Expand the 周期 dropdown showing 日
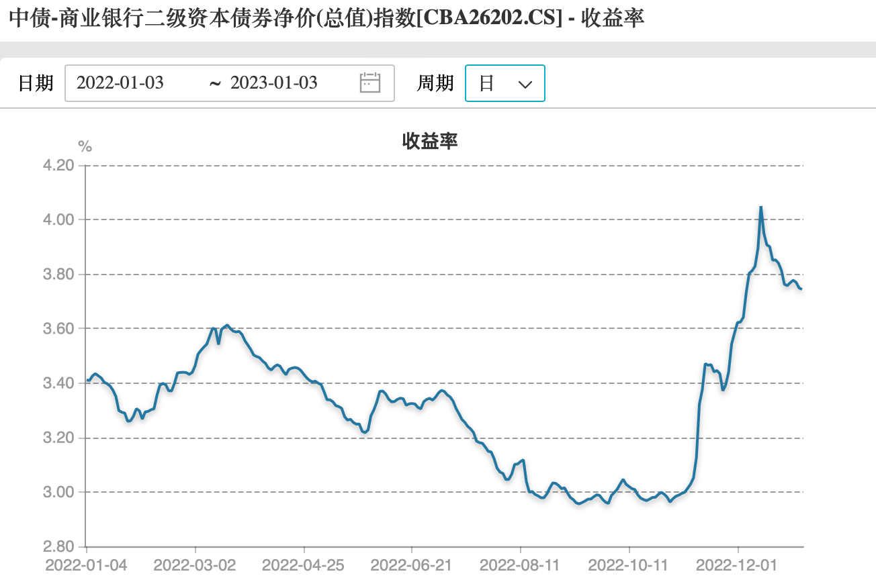Viewport: 876px width, 588px height. tap(505, 83)
